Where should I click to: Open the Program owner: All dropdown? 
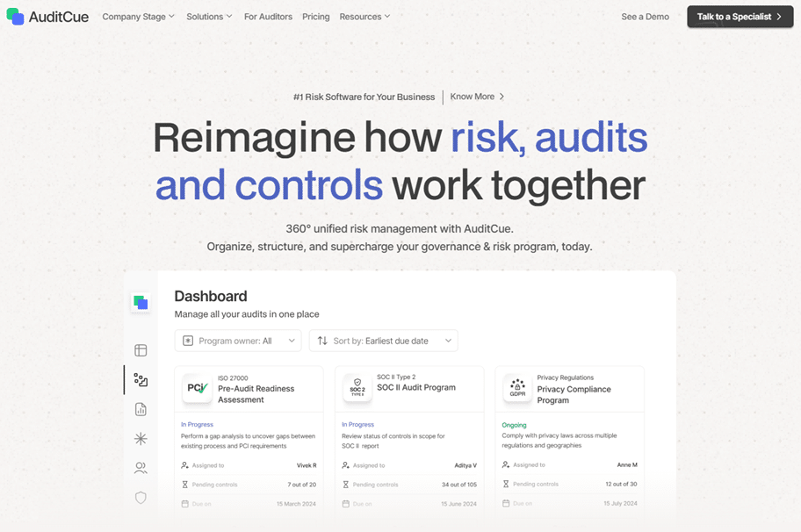(238, 341)
